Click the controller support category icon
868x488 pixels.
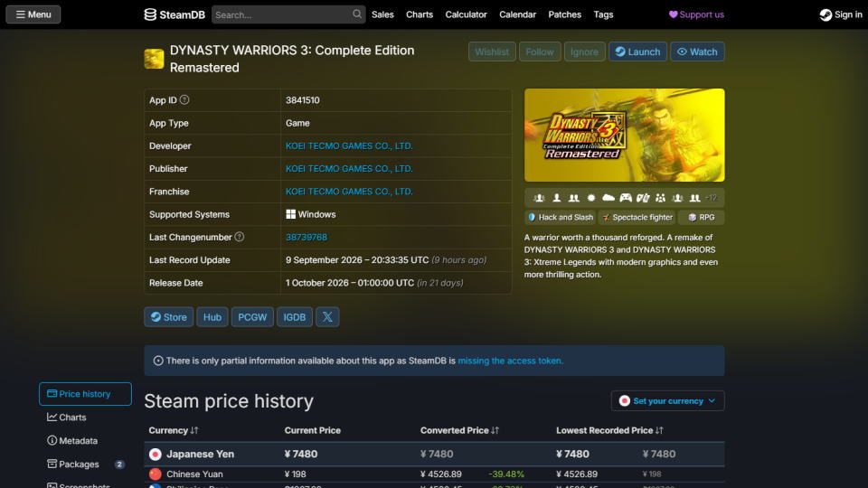coord(626,198)
